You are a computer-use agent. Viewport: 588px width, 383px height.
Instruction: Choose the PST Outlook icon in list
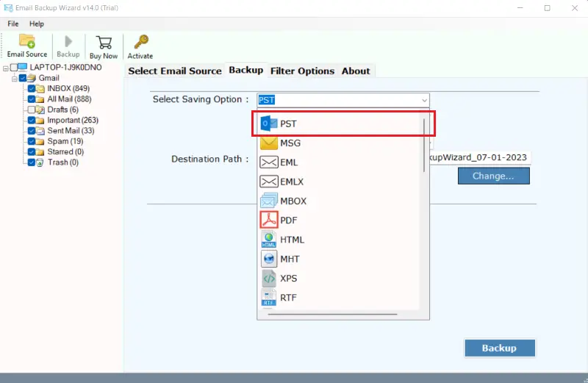coord(268,124)
